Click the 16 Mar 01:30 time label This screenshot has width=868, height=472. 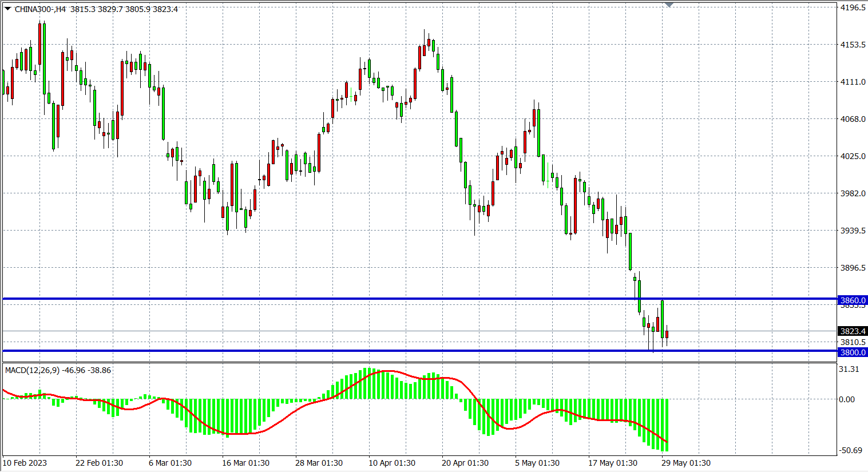coord(245,463)
